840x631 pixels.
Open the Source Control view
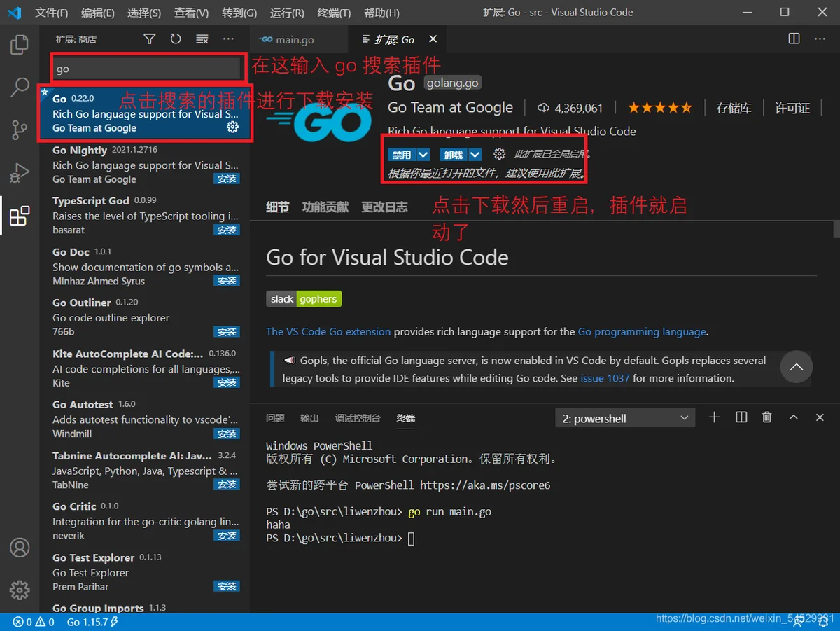pyautogui.click(x=20, y=130)
